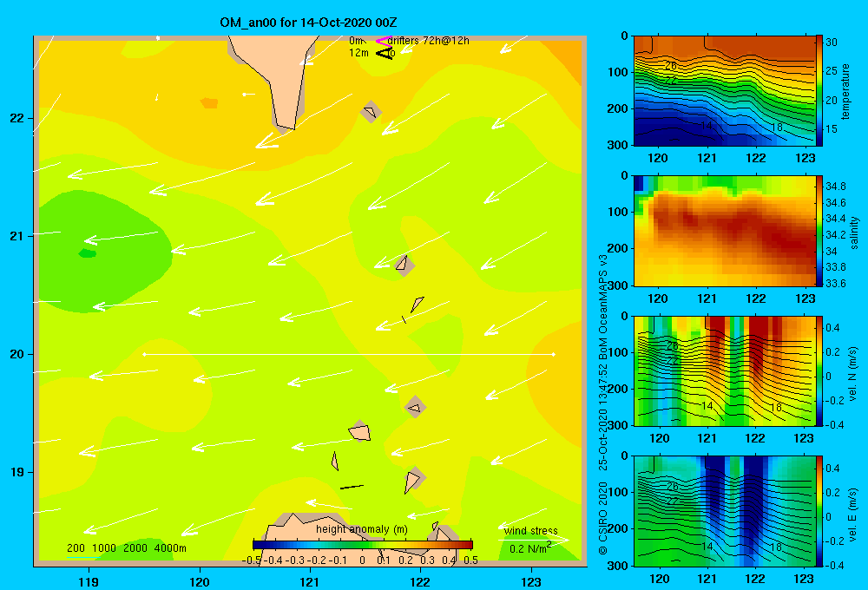Click the 'vel. E (m/s)' axis label
The image size is (868, 590).
pos(852,514)
